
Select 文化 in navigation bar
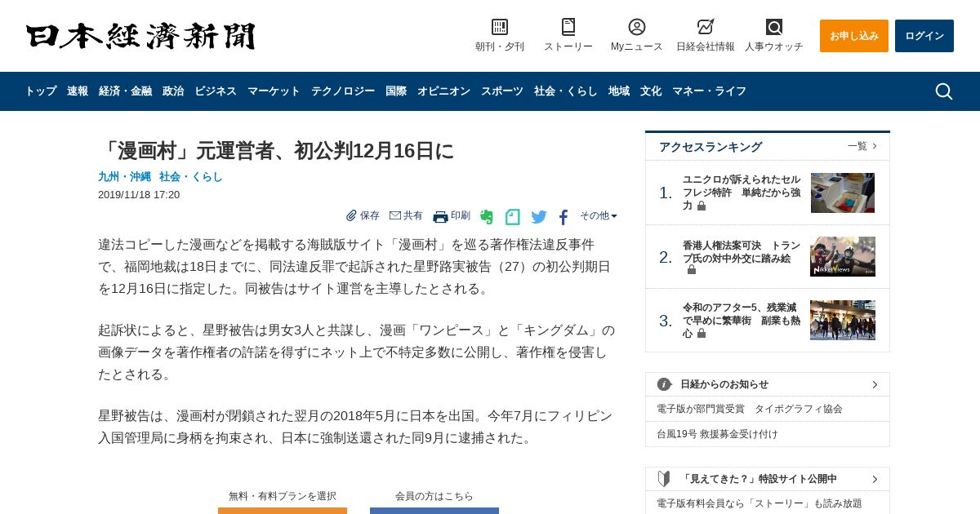651,91
